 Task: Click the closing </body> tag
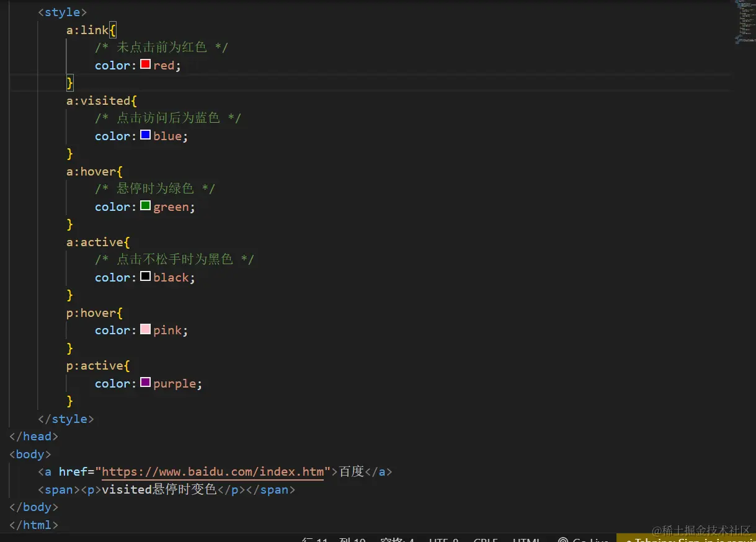click(34, 507)
